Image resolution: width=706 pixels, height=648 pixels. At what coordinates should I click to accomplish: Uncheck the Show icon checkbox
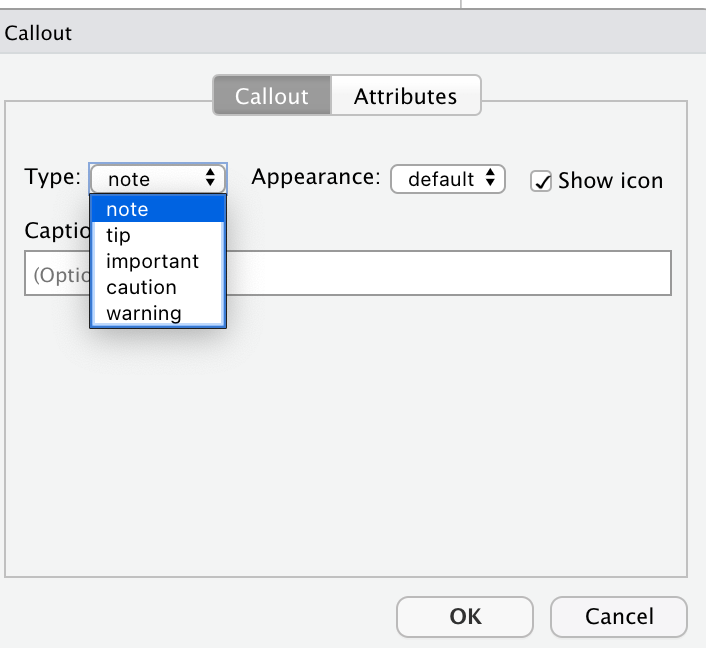point(541,181)
